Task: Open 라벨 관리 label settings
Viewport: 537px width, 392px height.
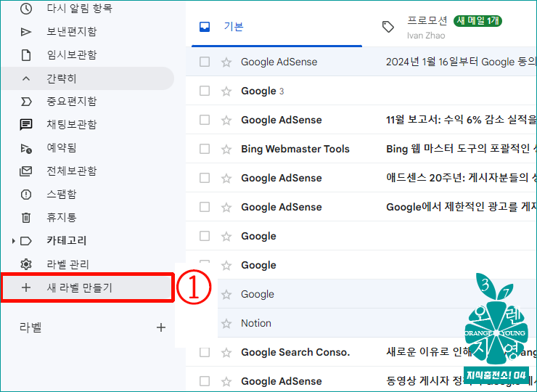Action: [67, 264]
